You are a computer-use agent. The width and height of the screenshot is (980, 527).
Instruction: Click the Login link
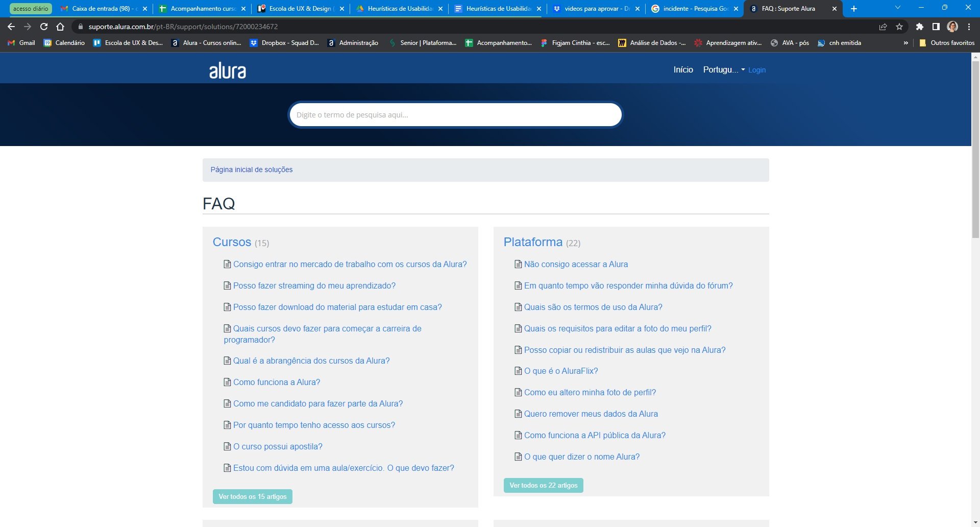click(x=757, y=70)
